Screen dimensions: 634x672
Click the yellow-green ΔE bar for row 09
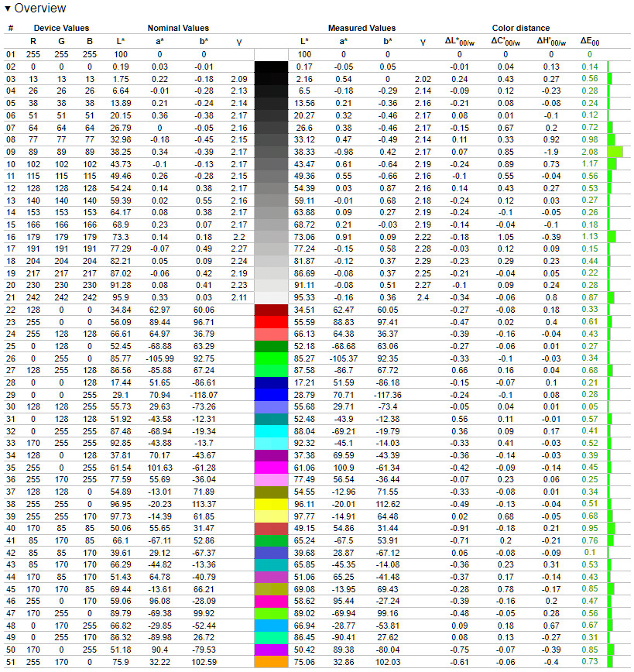click(x=615, y=152)
